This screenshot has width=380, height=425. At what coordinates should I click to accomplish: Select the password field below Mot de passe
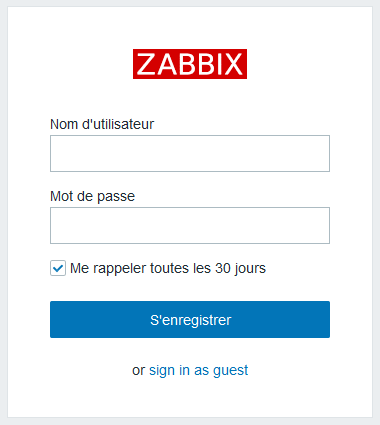190,225
